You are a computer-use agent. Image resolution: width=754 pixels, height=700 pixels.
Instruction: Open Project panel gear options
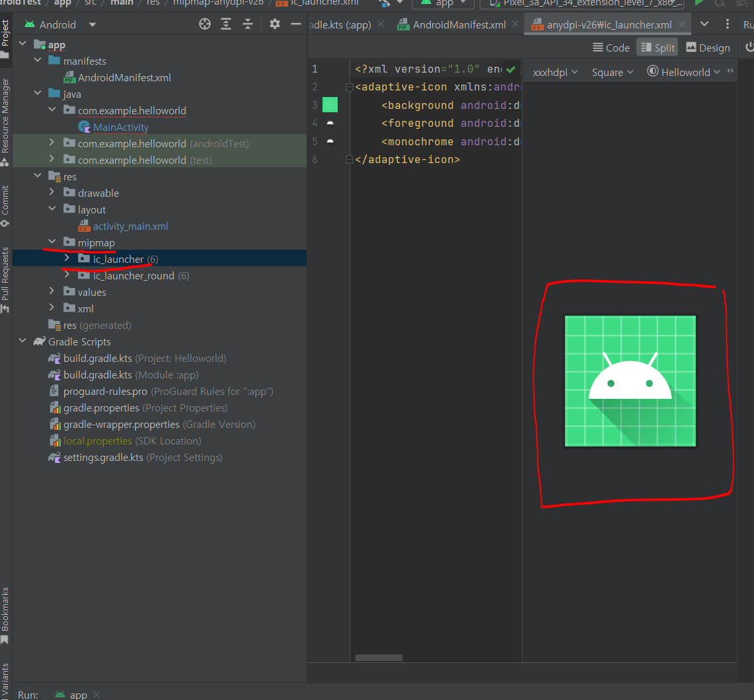tap(275, 24)
